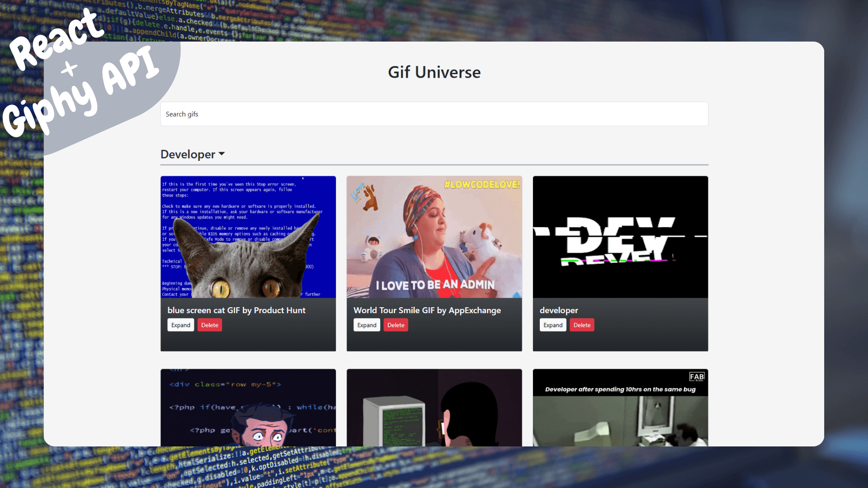Click the retro computer silhouette thumbnail
Screen dimensions: 868x488
tap(434, 408)
